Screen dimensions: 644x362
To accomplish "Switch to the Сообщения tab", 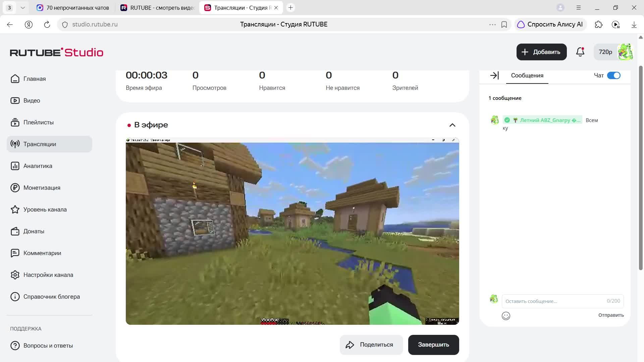I will click(x=527, y=75).
